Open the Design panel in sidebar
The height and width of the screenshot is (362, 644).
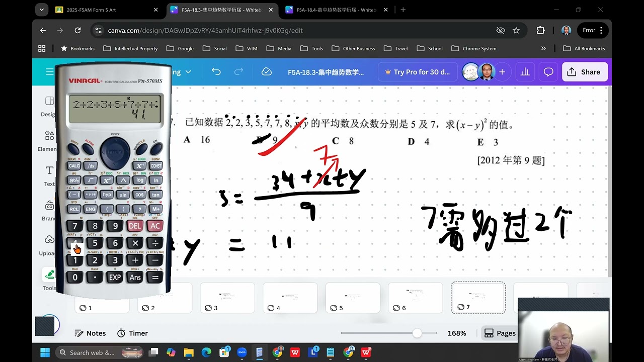pos(49,106)
